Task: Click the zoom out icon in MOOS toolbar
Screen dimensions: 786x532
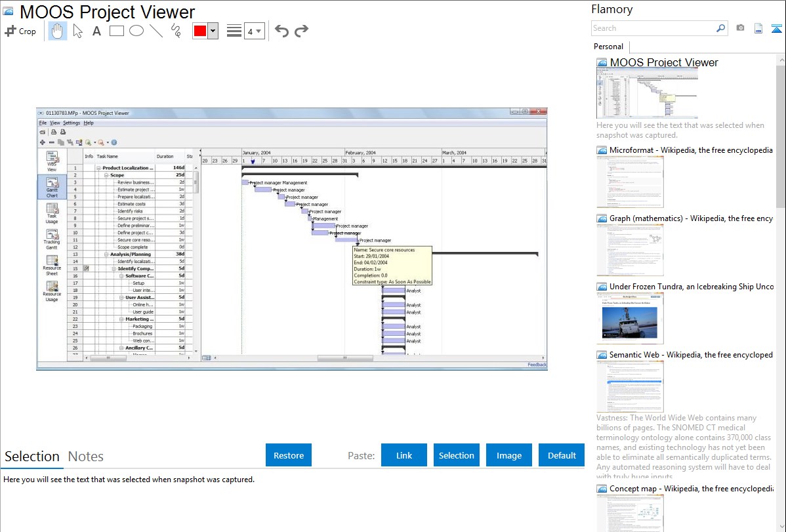Action: [101, 142]
